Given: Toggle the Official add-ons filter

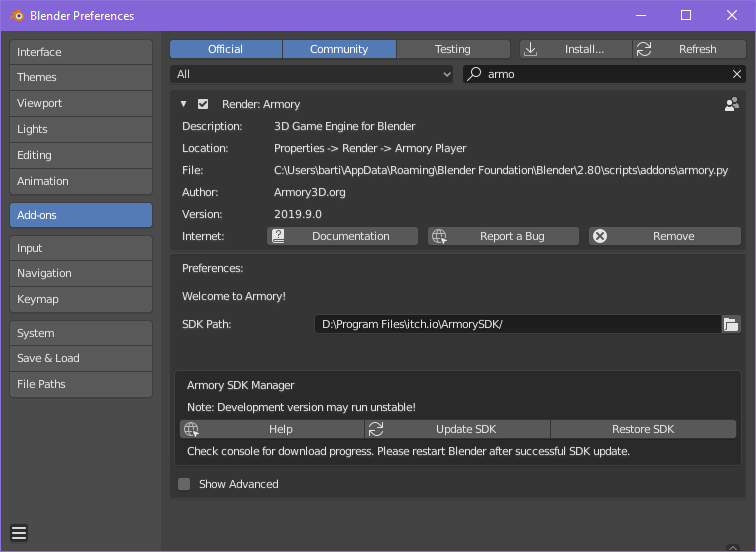Looking at the screenshot, I should coord(226,49).
